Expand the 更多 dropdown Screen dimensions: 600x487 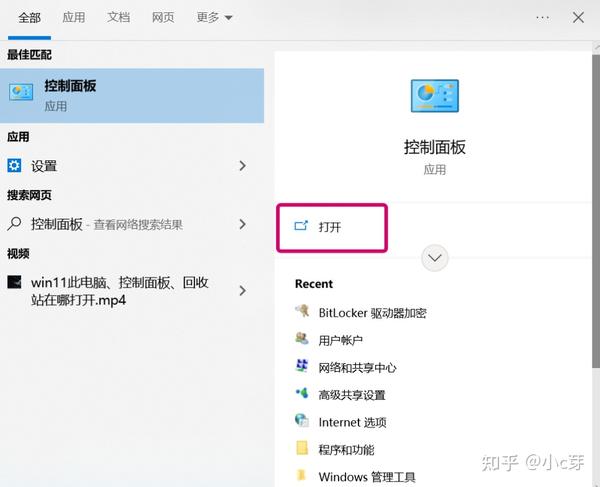[x=214, y=18]
